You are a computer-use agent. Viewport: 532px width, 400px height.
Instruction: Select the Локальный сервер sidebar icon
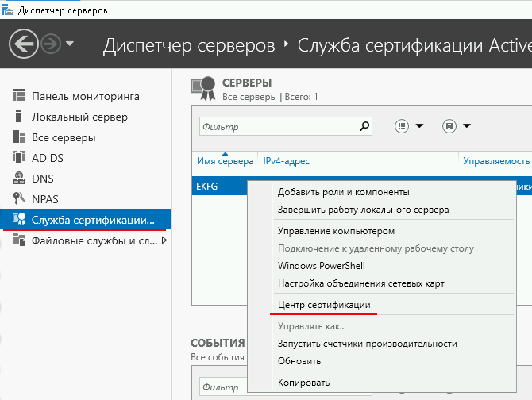click(x=20, y=117)
